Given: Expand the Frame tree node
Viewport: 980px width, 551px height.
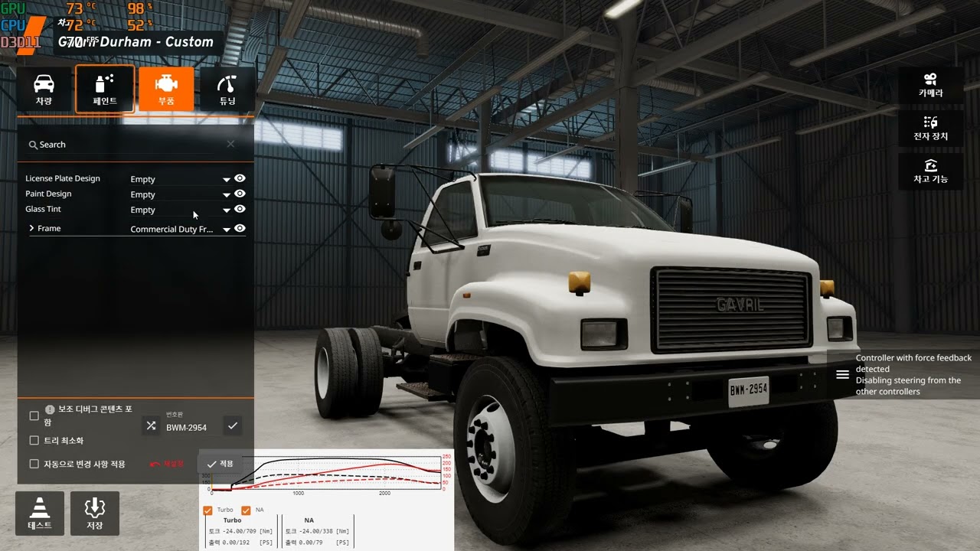Looking at the screenshot, I should coord(32,228).
